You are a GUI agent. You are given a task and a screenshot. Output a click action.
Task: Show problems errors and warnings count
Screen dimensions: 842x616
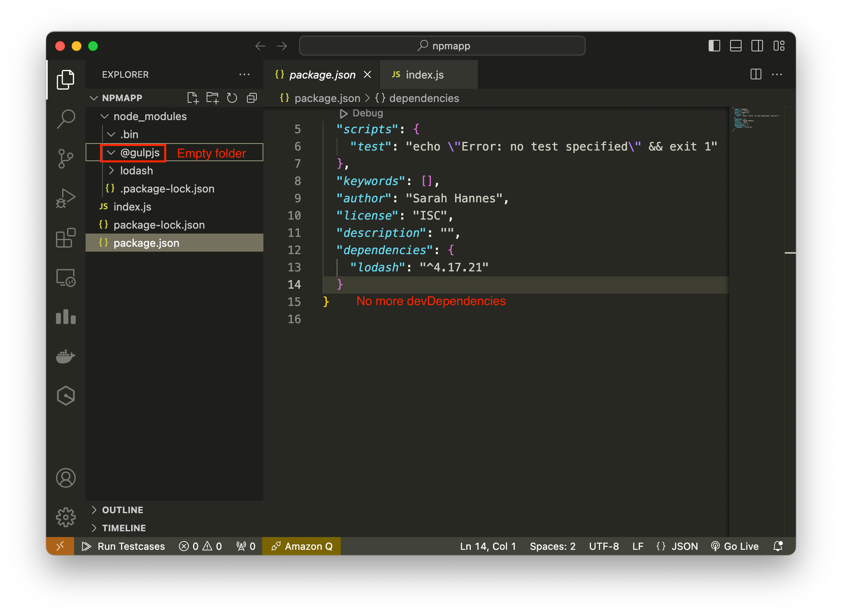point(200,546)
